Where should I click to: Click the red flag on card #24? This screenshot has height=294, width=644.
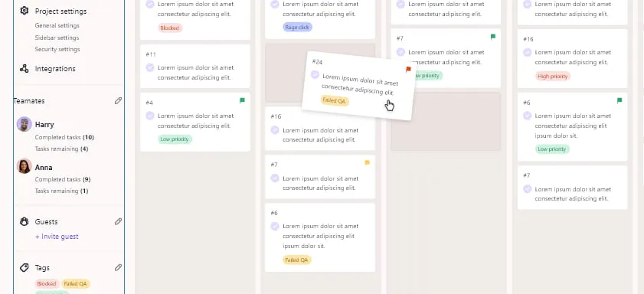(x=408, y=70)
